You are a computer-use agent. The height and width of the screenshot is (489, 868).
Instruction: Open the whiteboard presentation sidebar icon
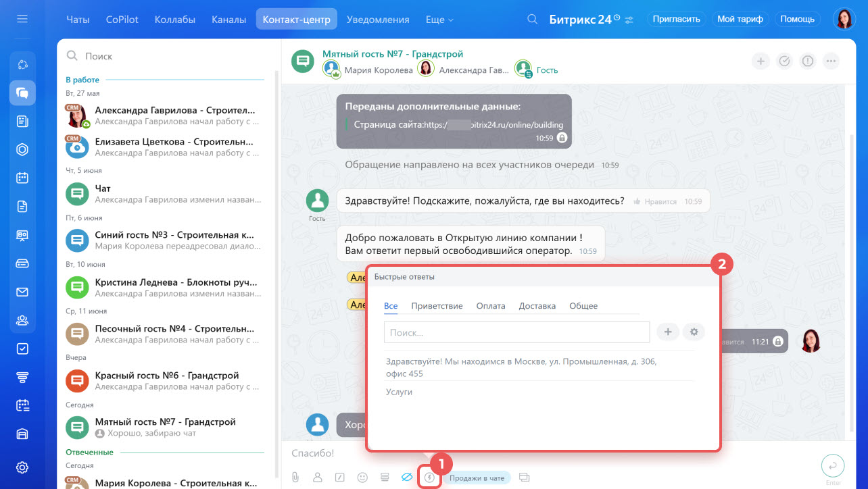pyautogui.click(x=22, y=235)
